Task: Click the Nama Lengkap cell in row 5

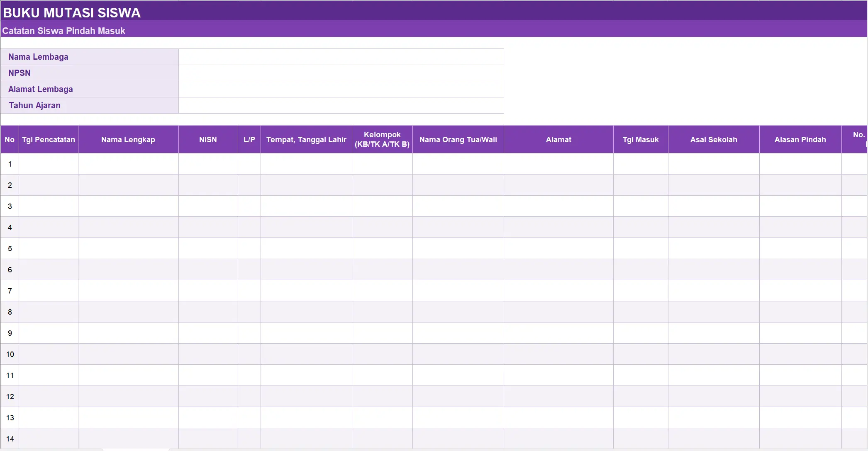Action: point(128,249)
